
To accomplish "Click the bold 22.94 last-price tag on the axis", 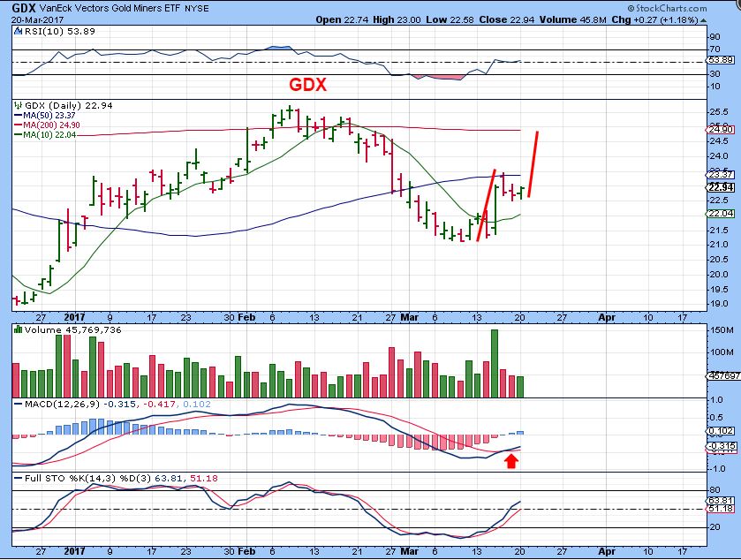I will point(722,187).
